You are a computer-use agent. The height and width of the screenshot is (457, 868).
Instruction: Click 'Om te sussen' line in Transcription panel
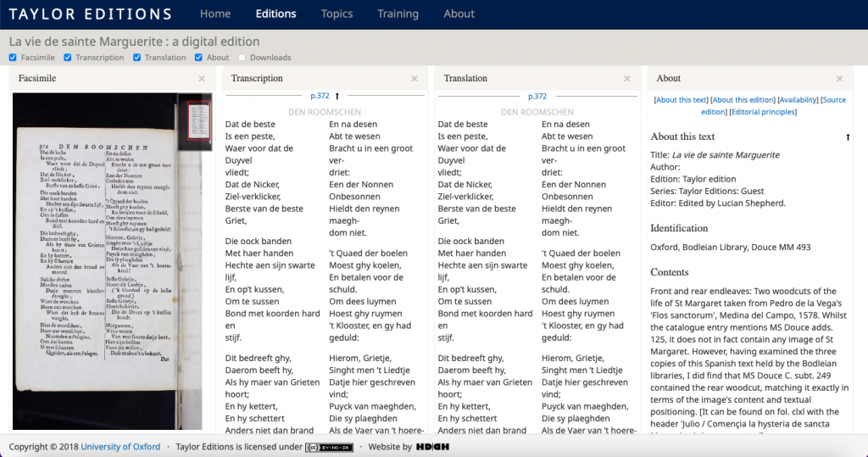[252, 301]
